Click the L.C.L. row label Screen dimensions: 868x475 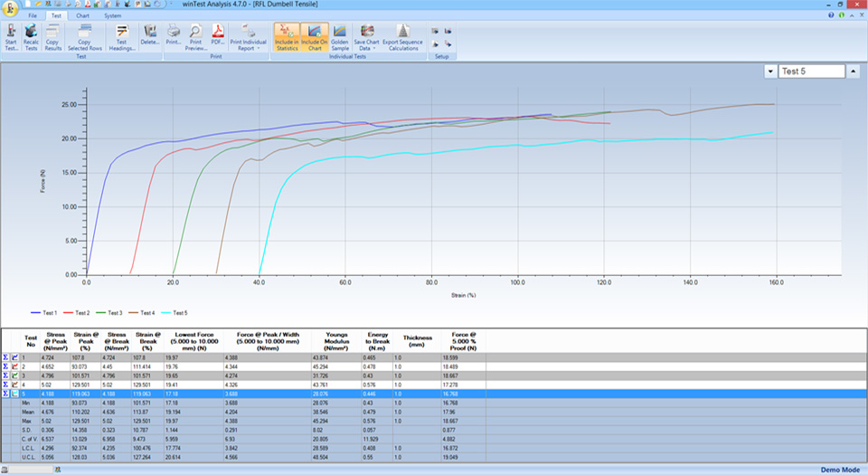(x=28, y=448)
